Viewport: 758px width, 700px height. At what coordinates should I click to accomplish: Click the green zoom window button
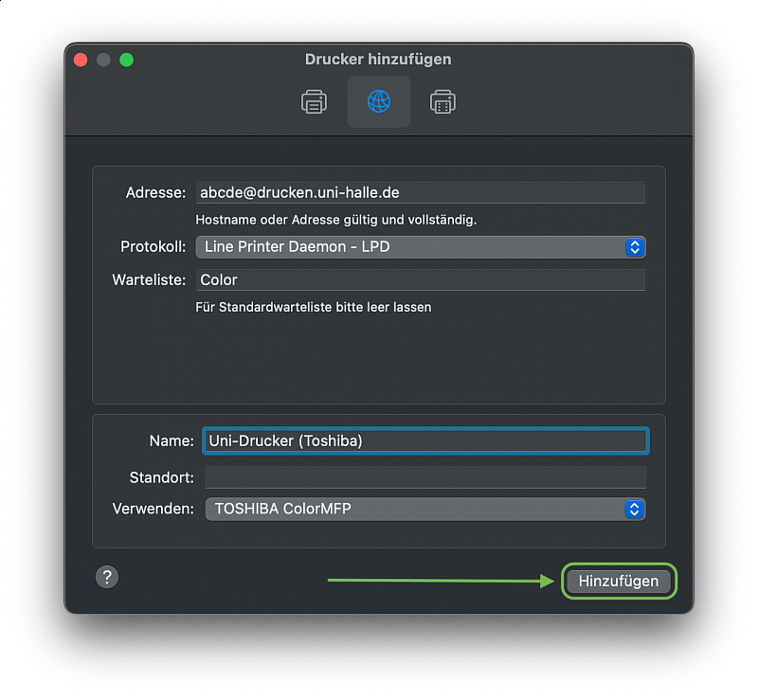[127, 60]
